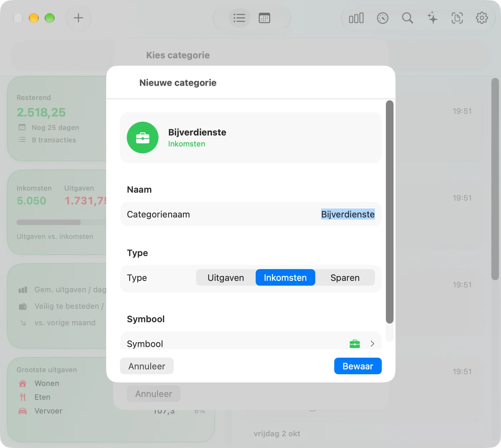501x448 pixels.
Task: Open the gauge budget icon
Action: coord(383,18)
